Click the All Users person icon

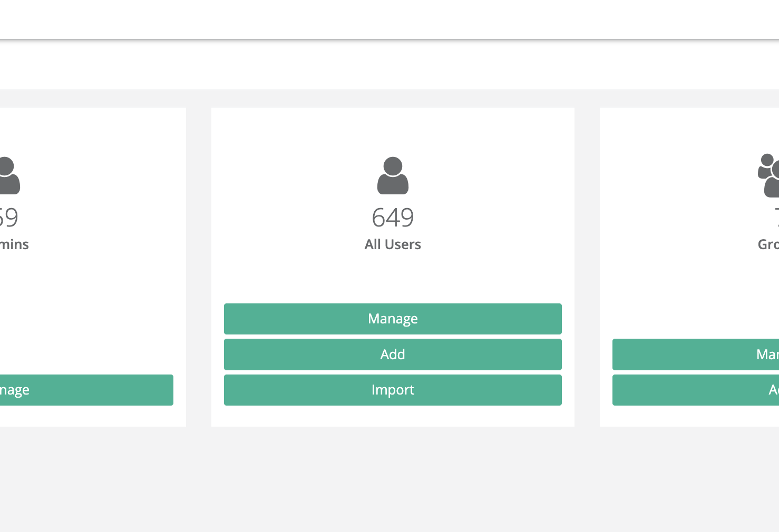(x=393, y=175)
